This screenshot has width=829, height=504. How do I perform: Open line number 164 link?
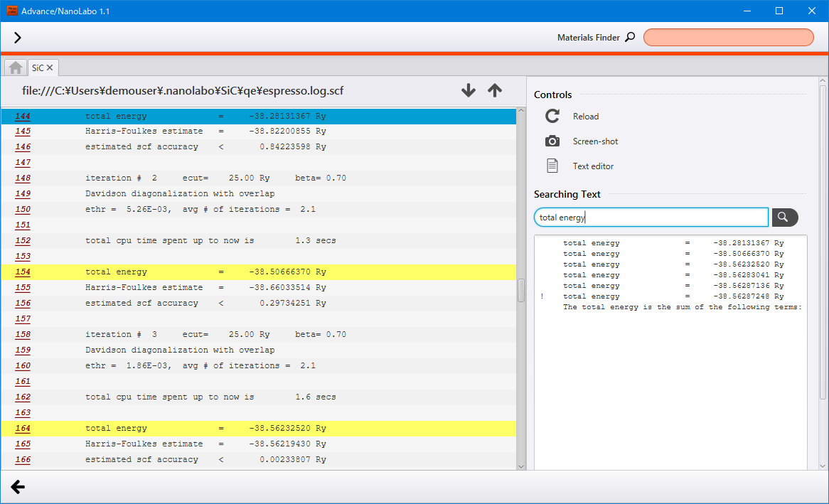point(23,429)
